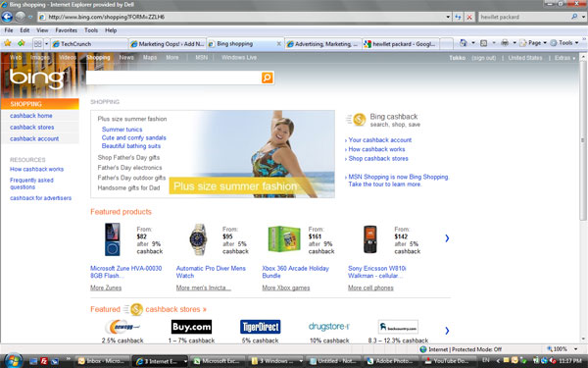The height and width of the screenshot is (368, 588).
Task: Click the Print icon in the command bar
Action: pos(505,43)
